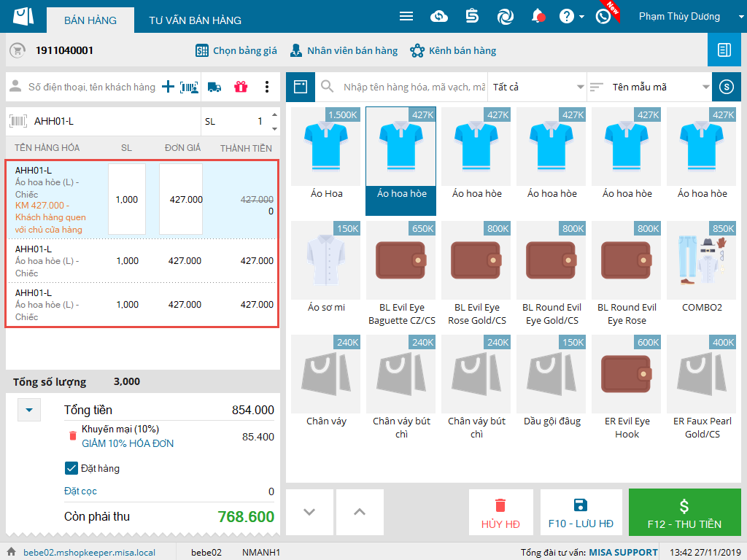Go to next product page chevron down

(x=309, y=512)
